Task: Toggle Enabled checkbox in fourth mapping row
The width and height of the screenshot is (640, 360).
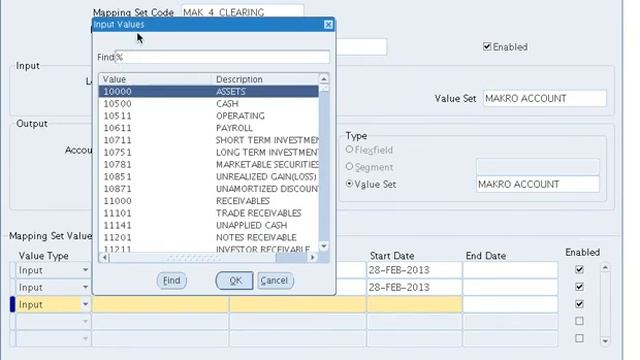Action: click(x=579, y=321)
